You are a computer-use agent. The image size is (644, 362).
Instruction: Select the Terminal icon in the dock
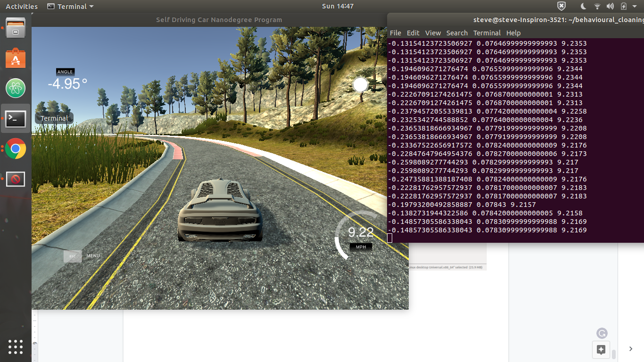pyautogui.click(x=16, y=119)
